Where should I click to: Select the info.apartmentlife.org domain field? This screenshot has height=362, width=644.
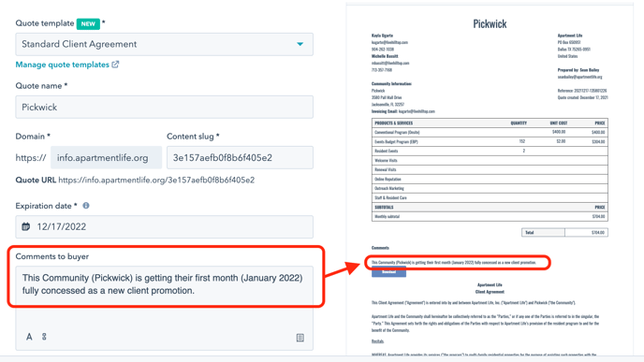(x=107, y=157)
